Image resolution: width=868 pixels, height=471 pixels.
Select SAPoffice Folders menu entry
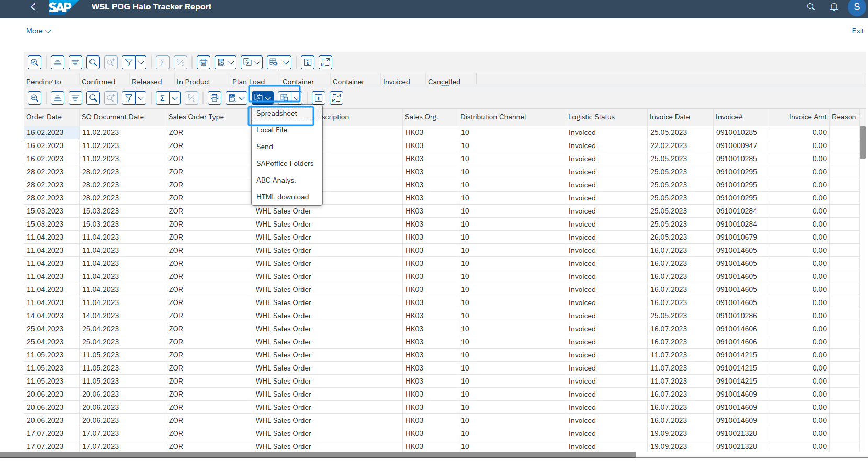(285, 163)
